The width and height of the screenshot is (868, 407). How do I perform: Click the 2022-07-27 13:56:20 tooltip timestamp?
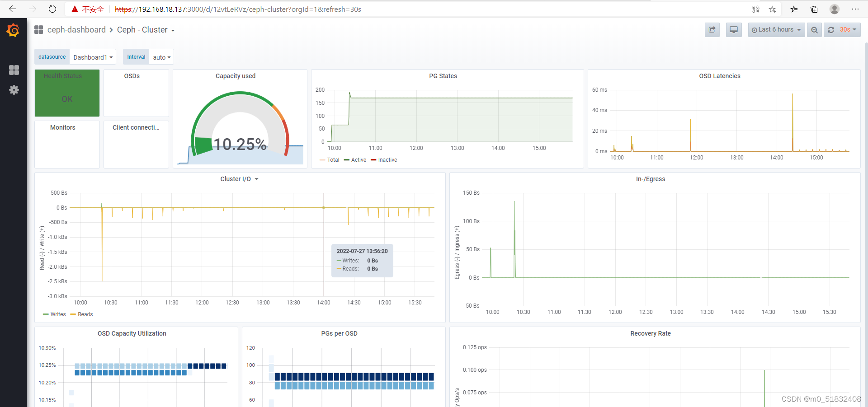pos(362,251)
